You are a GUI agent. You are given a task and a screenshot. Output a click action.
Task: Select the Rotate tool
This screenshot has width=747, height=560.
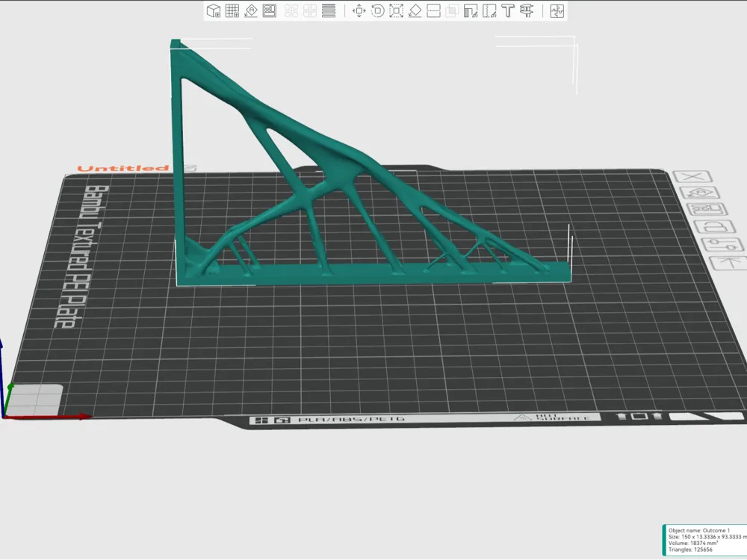pos(377,11)
